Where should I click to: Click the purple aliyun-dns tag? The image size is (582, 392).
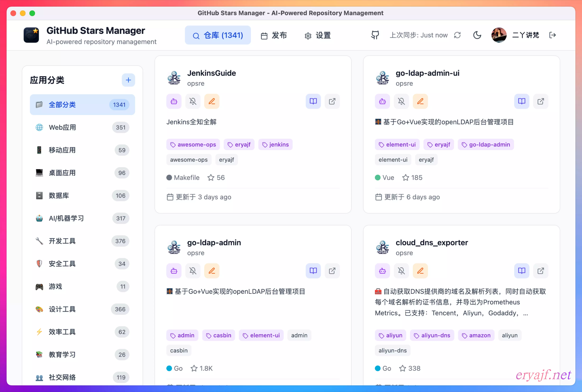pyautogui.click(x=432, y=336)
